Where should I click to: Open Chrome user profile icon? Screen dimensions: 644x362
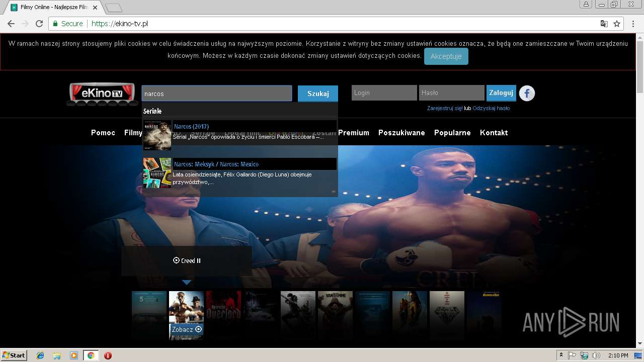(x=586, y=5)
